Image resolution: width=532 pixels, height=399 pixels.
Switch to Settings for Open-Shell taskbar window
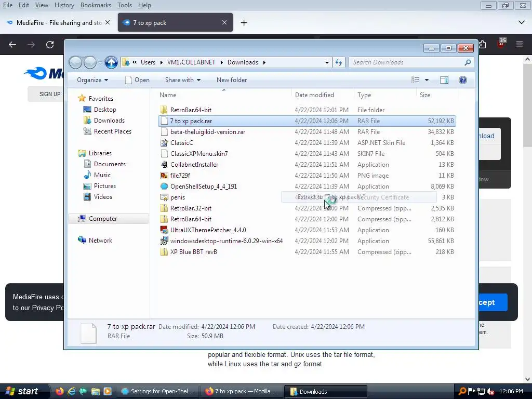tap(157, 392)
